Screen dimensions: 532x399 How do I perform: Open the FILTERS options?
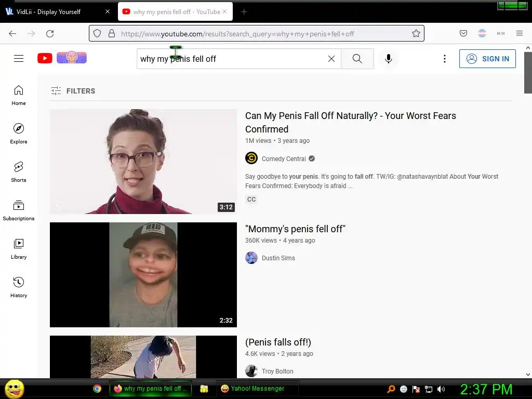tap(73, 91)
